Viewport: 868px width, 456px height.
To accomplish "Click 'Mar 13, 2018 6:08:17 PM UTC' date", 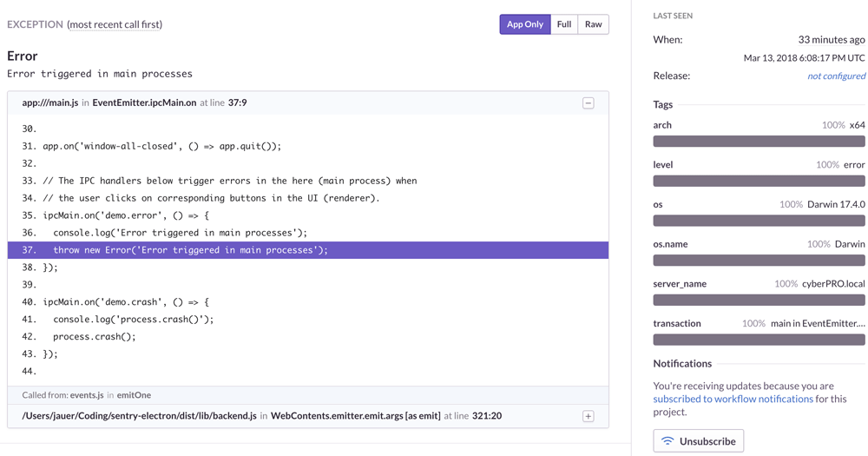I will (x=805, y=57).
